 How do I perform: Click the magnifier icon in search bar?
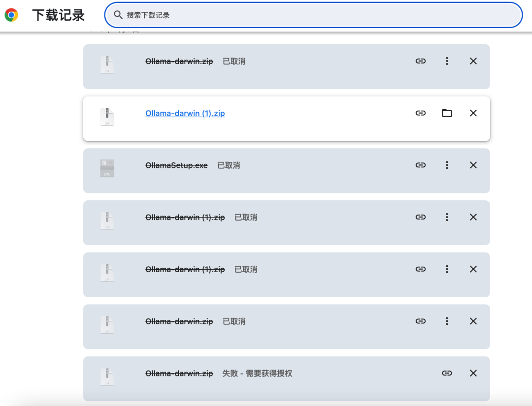click(118, 15)
